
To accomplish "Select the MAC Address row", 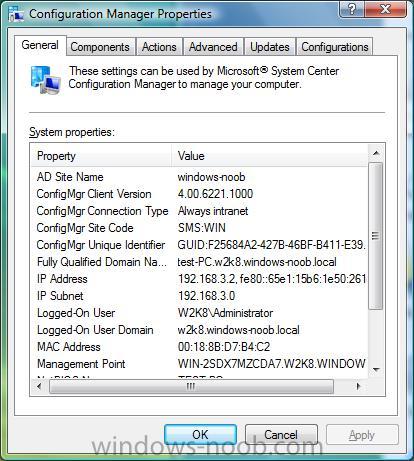I will coord(199,347).
